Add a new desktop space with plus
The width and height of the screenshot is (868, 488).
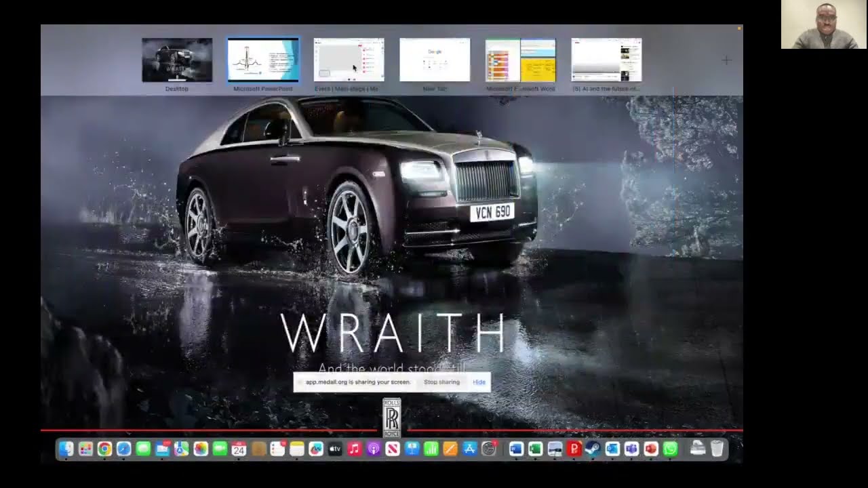[x=726, y=60]
